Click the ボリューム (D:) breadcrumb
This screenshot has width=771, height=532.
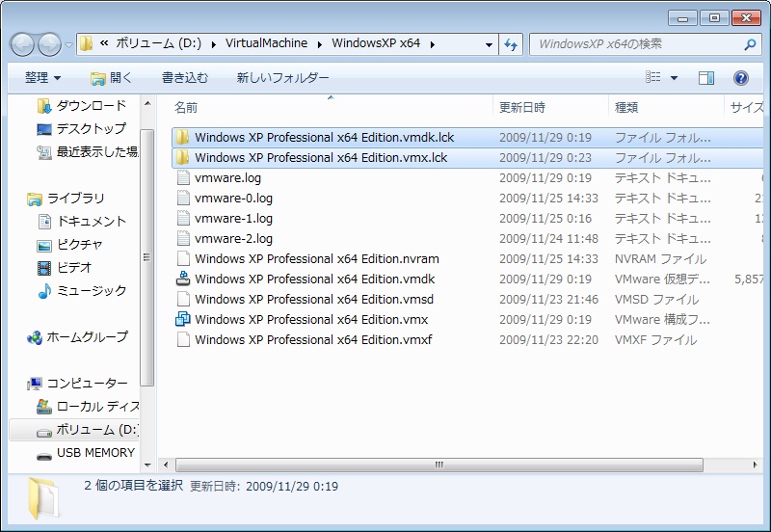coord(158,43)
